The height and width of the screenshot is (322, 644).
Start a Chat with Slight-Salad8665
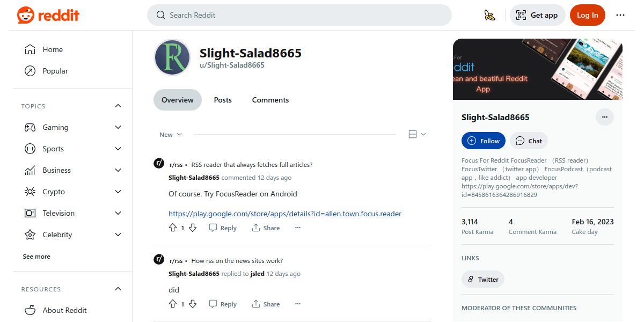tap(529, 141)
